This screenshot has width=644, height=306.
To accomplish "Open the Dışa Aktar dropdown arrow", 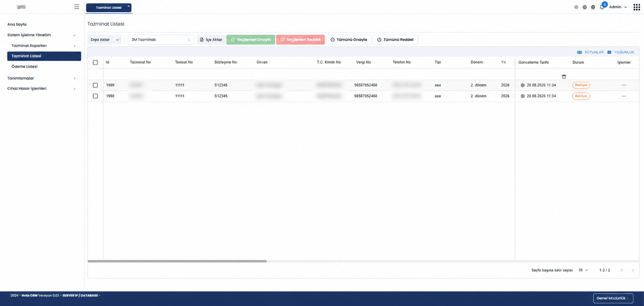I will click(117, 40).
